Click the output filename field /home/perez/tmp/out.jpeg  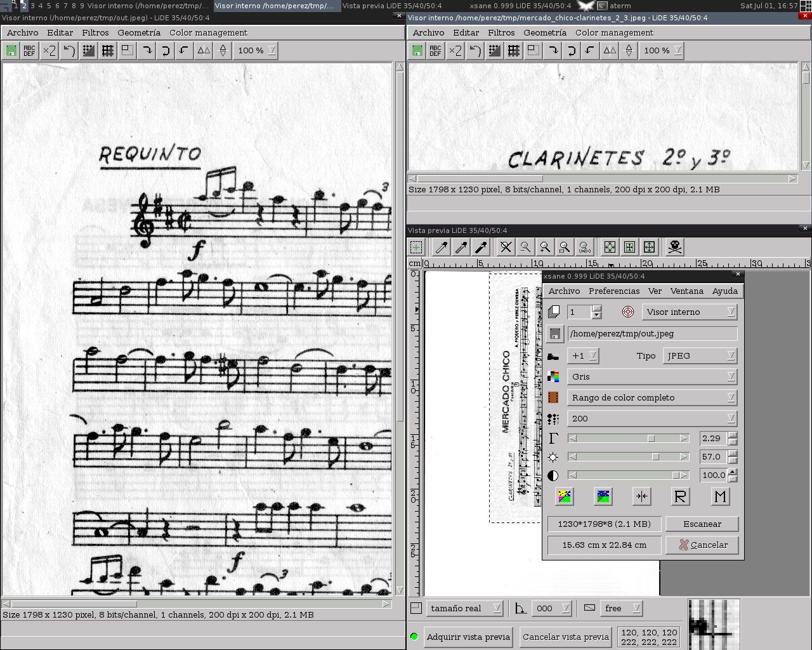tap(652, 334)
